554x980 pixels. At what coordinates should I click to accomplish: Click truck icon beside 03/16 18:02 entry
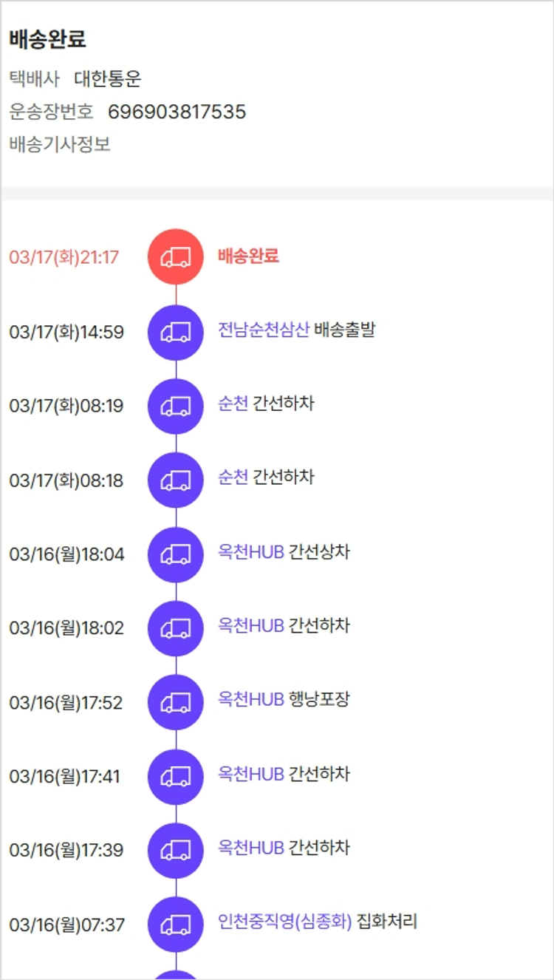click(x=176, y=628)
